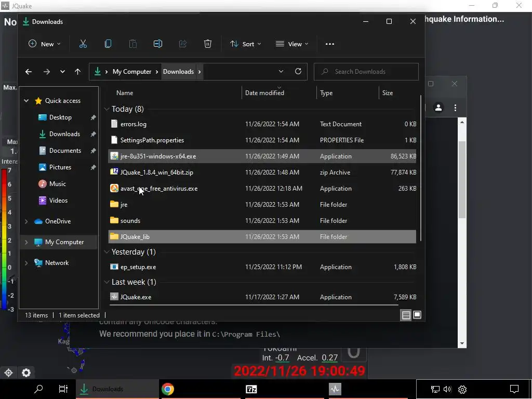Select Desktop in Quick access

pyautogui.click(x=60, y=117)
